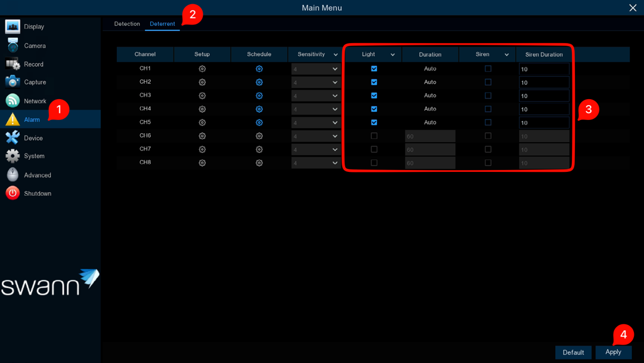Expand the Sensitivity column header dropdown
This screenshot has width=644, height=363.
click(x=336, y=54)
